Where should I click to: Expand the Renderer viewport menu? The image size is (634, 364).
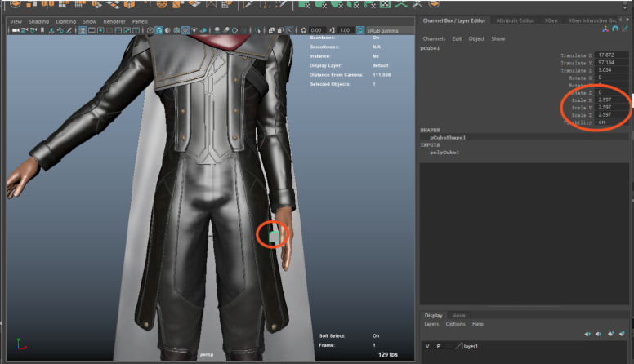point(114,21)
